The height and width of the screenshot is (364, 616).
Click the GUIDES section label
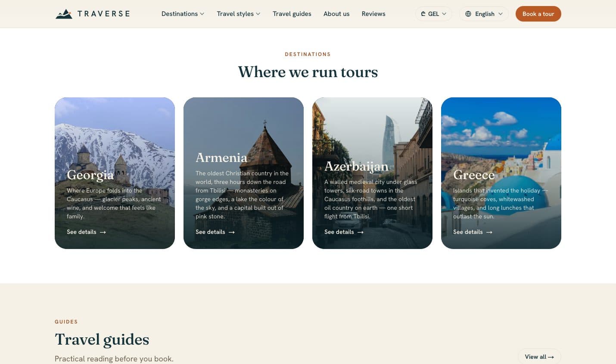click(x=66, y=322)
